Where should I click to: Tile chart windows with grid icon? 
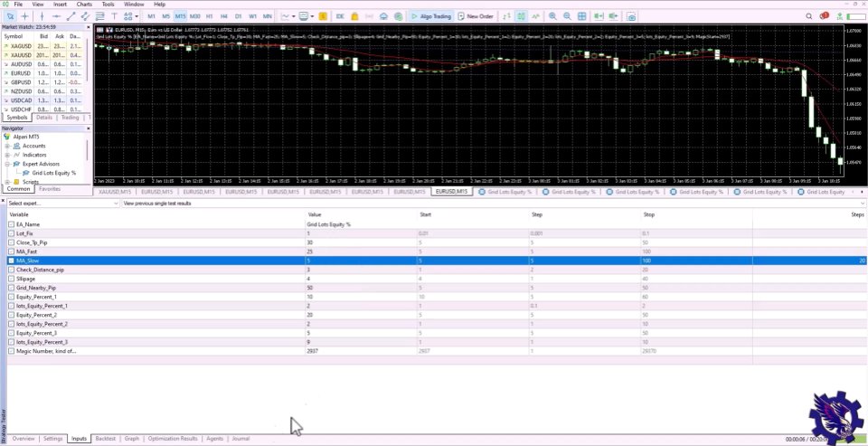pyautogui.click(x=581, y=16)
